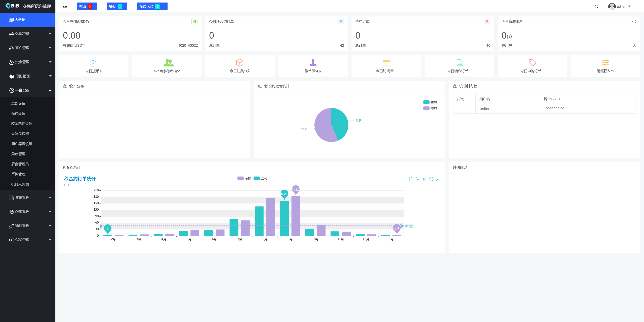This screenshot has height=322, width=644.
Task: Collapse sidebar with hamburger icon
Action: (65, 6)
